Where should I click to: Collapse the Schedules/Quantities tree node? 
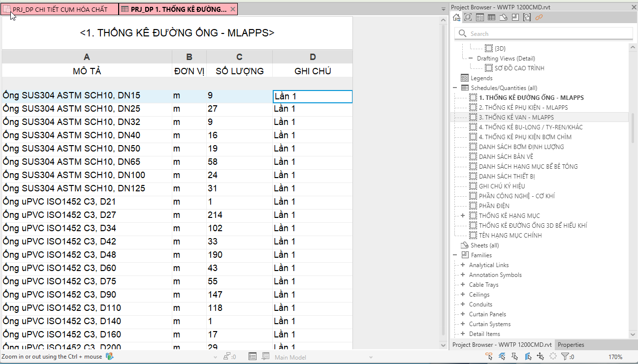tap(455, 88)
